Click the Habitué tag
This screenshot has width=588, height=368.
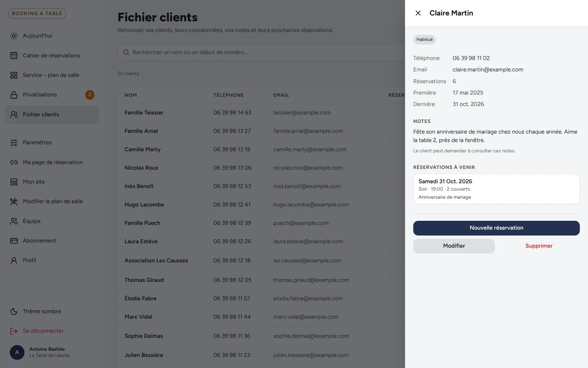click(x=424, y=40)
